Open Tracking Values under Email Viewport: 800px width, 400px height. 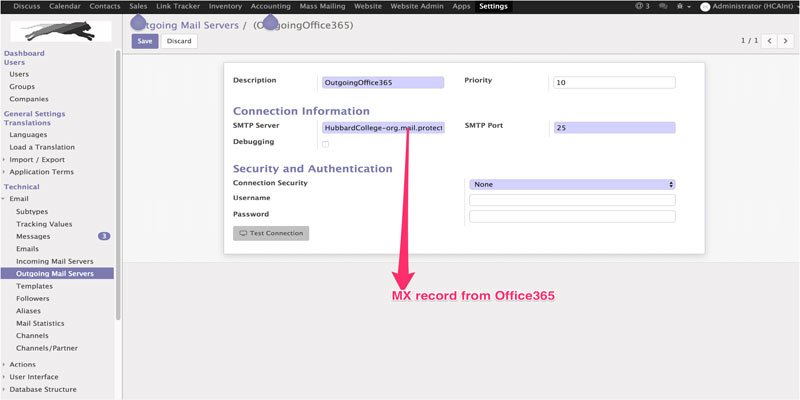[x=44, y=224]
